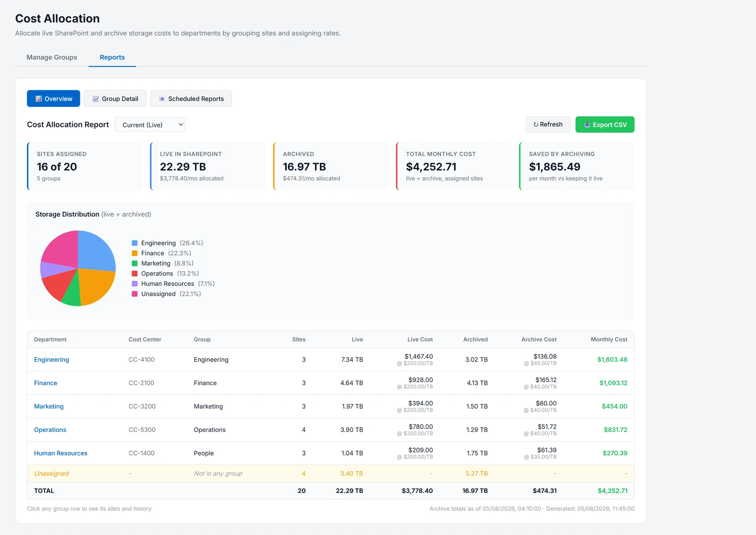Click cost center CC-5300
This screenshot has width=756, height=535.
click(142, 430)
